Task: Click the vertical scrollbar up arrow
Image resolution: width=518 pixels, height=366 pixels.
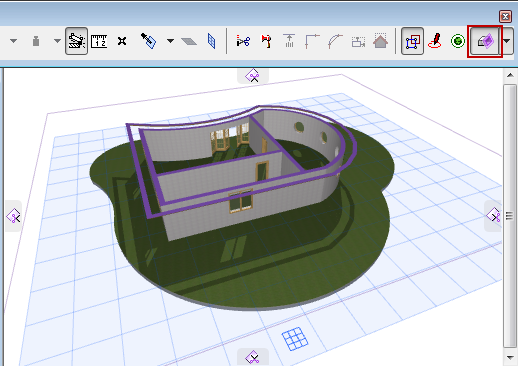Action: pyautogui.click(x=510, y=75)
